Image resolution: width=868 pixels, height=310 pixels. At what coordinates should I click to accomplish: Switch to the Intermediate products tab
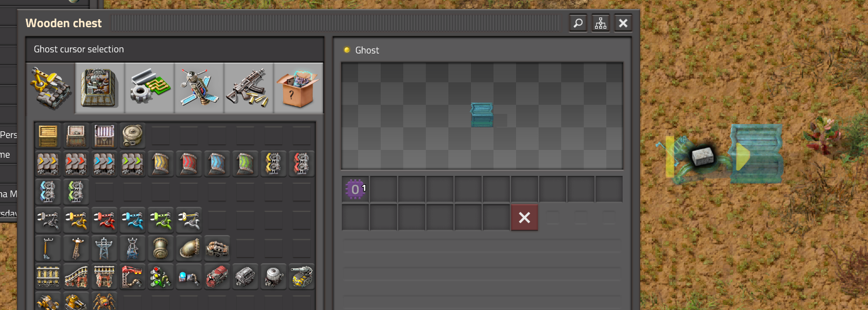click(x=150, y=88)
